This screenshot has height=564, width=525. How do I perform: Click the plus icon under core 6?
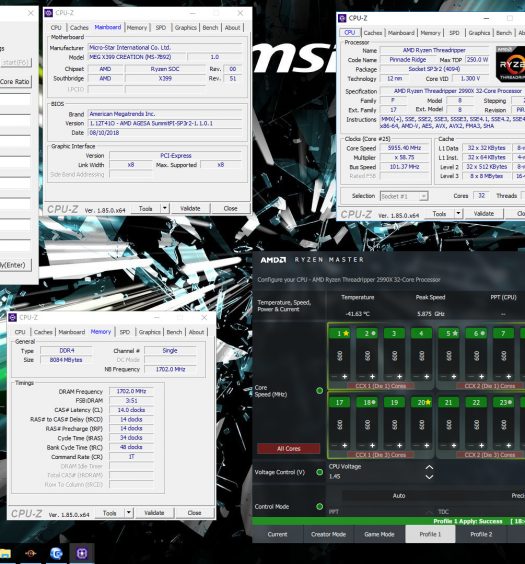pyautogui.click(x=481, y=377)
